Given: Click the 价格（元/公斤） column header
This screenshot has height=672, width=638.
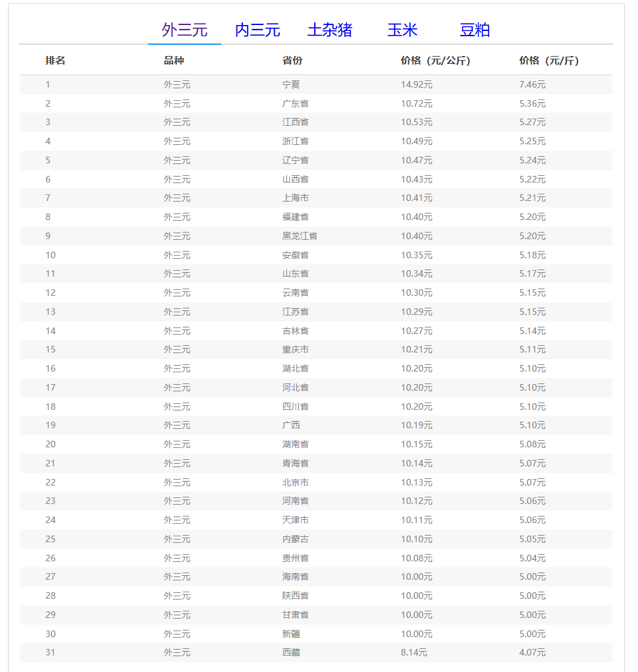Looking at the screenshot, I should [435, 61].
